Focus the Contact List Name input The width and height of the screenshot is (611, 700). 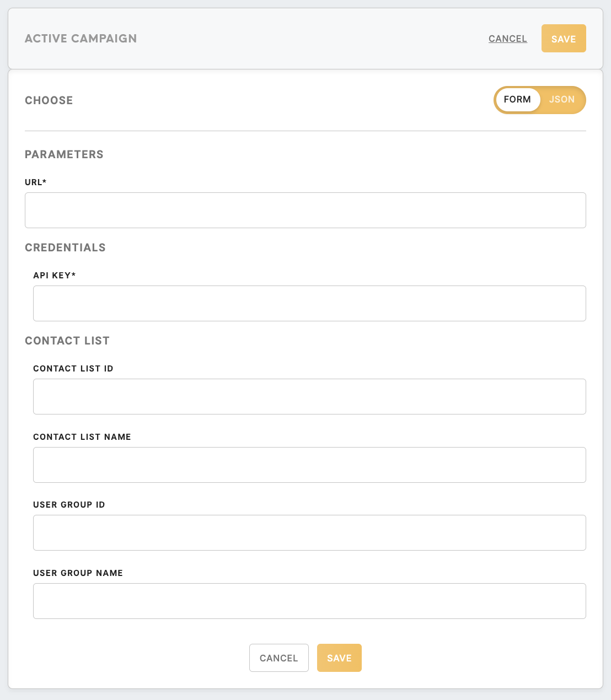[309, 465]
